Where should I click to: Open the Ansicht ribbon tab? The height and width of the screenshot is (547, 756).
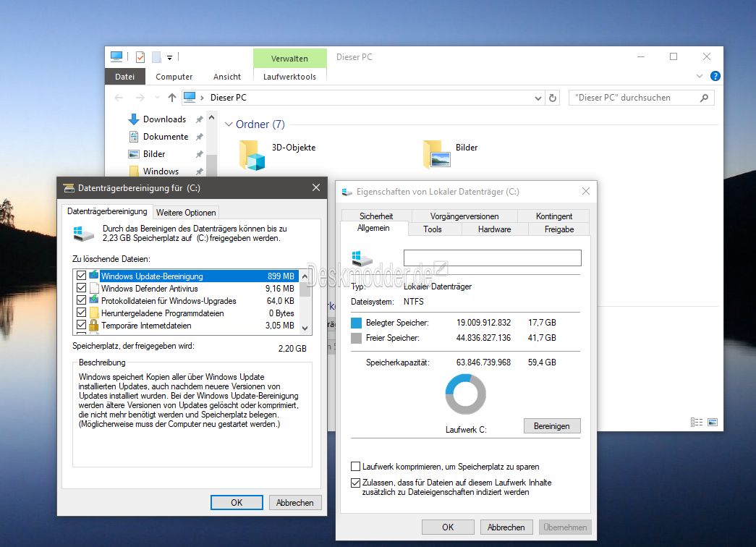click(x=227, y=77)
